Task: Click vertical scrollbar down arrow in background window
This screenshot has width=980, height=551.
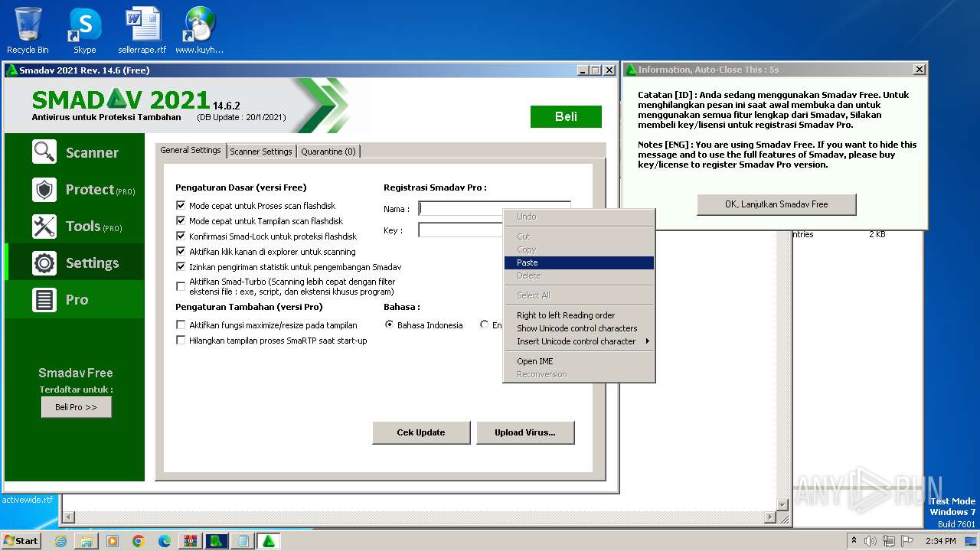Action: pos(782,505)
